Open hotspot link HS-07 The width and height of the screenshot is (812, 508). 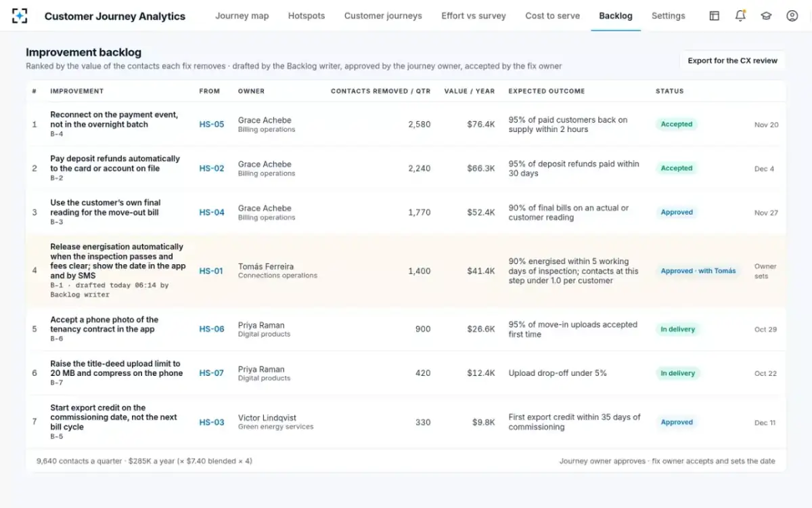pyautogui.click(x=212, y=373)
